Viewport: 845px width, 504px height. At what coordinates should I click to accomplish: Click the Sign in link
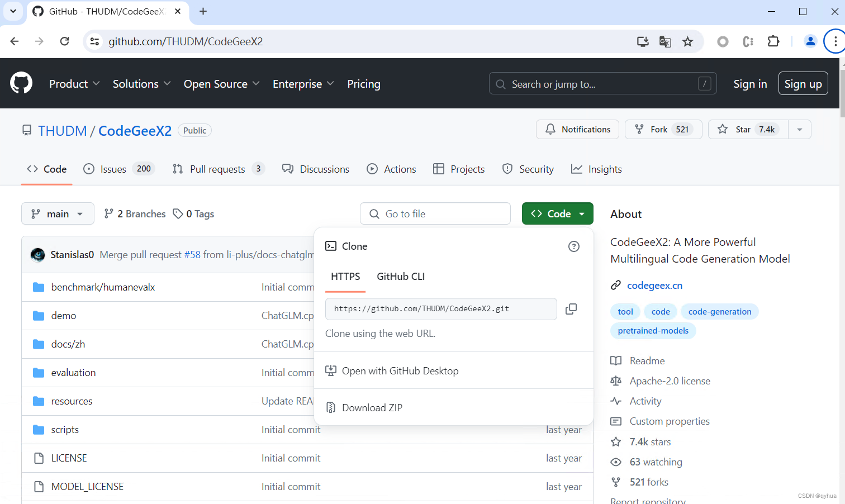point(750,84)
